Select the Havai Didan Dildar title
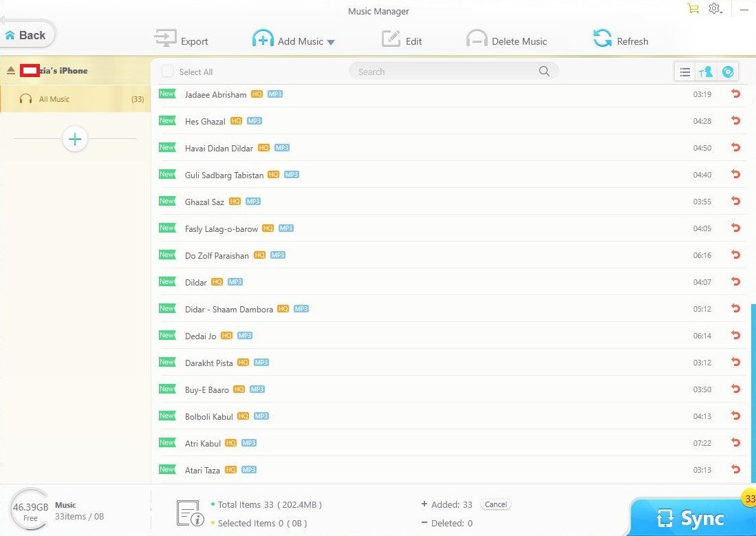The width and height of the screenshot is (756, 536). tap(219, 148)
